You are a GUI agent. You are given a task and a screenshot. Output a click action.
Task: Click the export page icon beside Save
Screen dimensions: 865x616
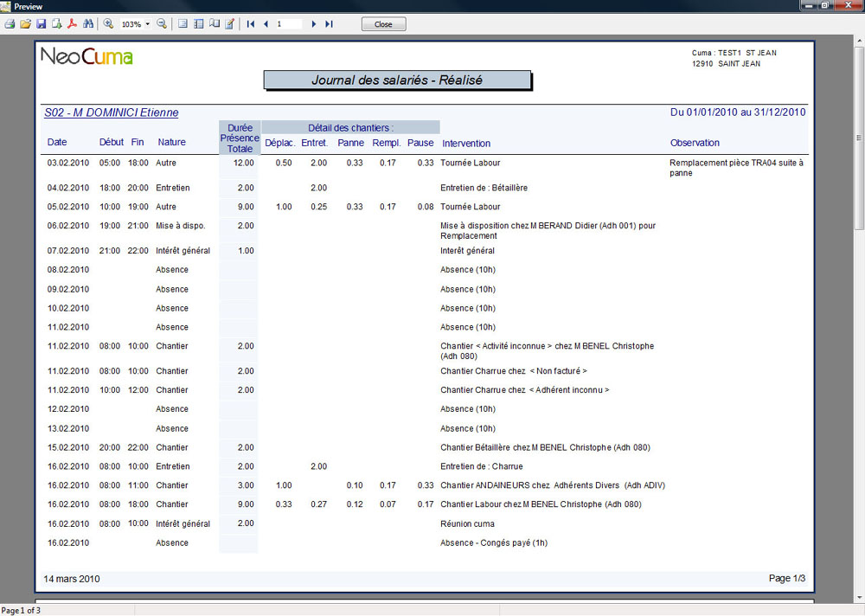coord(57,24)
